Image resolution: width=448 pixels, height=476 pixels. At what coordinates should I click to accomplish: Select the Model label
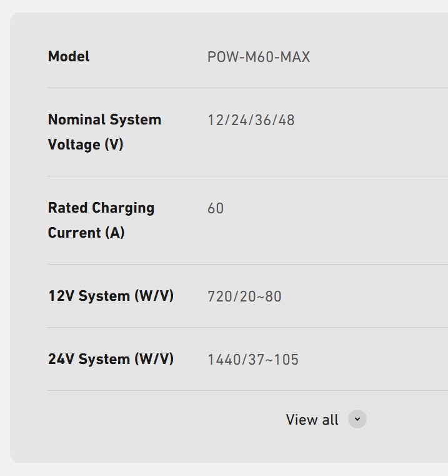coord(69,56)
